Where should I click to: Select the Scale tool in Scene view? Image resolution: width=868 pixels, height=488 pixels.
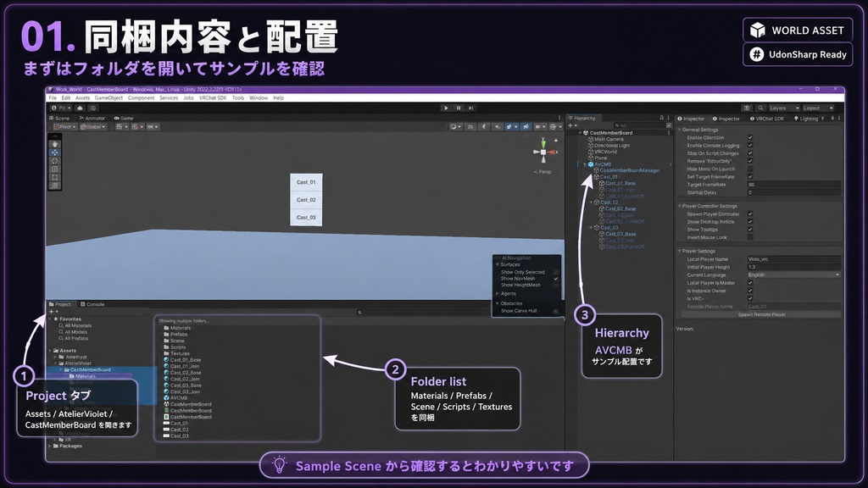(54, 169)
